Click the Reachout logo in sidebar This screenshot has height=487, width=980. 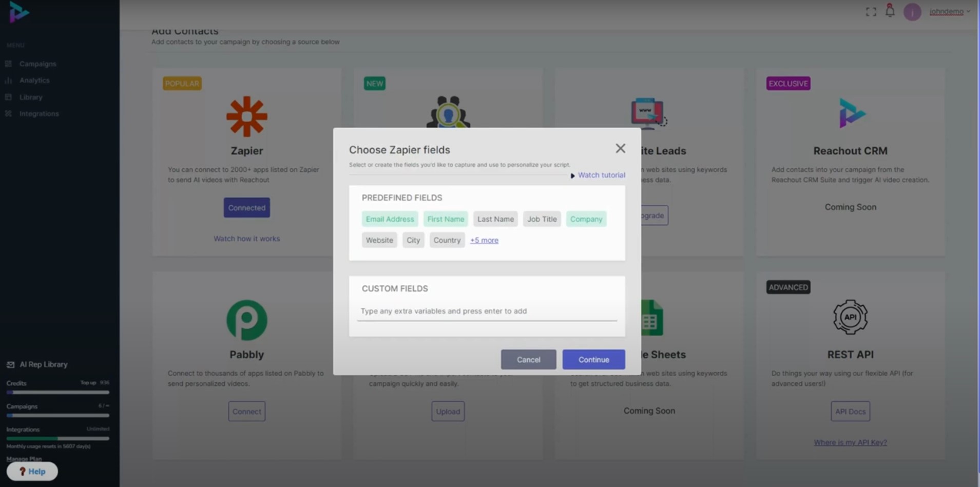(x=19, y=12)
